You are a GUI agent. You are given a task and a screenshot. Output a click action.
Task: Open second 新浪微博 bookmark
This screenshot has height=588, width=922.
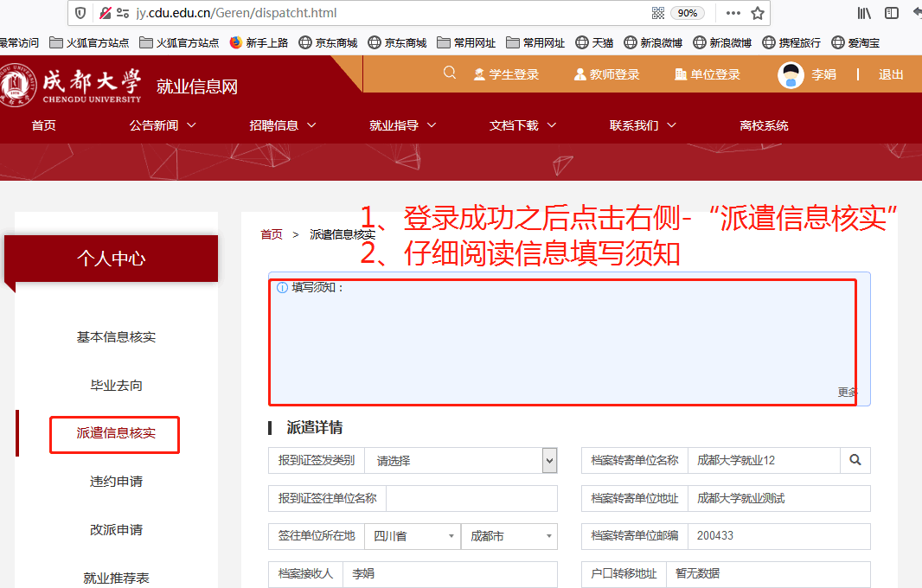tap(723, 43)
